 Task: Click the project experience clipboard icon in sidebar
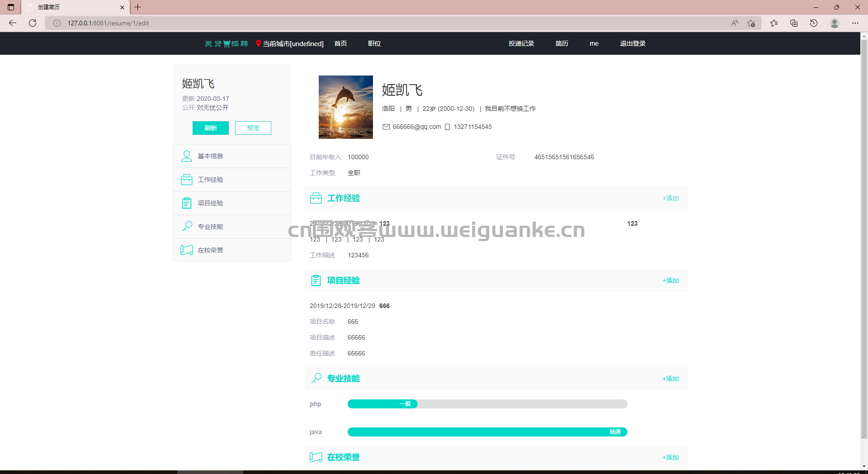point(187,203)
